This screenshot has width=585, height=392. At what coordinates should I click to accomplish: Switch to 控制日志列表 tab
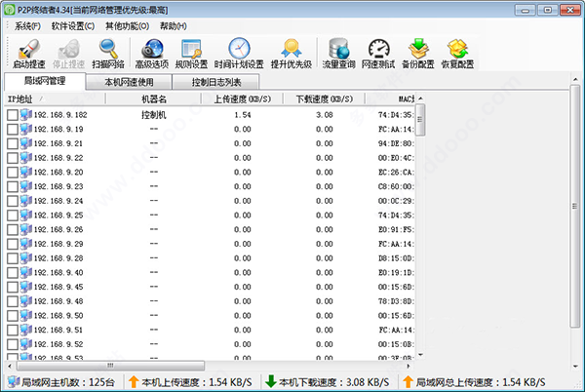click(216, 82)
